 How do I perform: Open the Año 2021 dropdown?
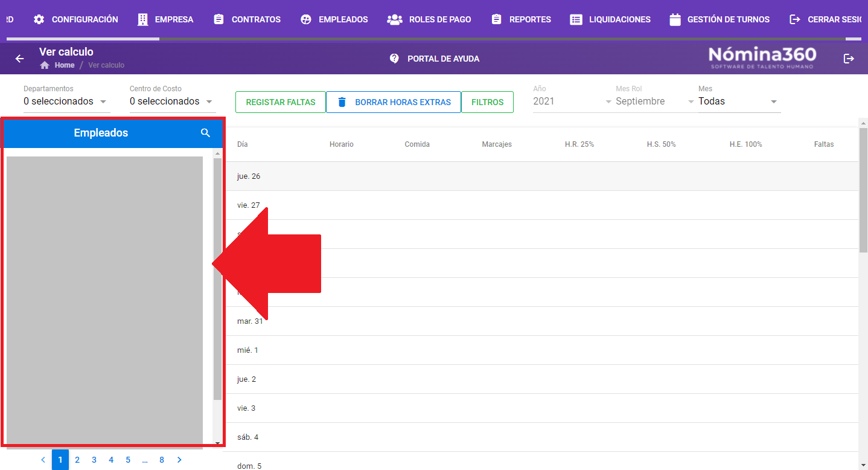pyautogui.click(x=572, y=101)
